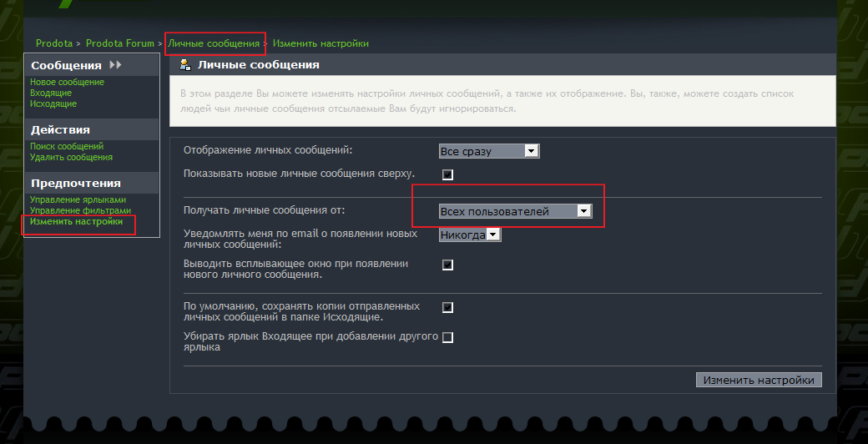This screenshot has height=444, width=868.
Task: Toggle save copies in Исходящие checkbox
Action: (448, 307)
